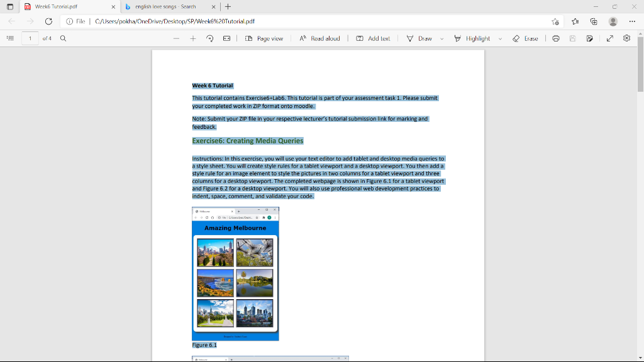Open the Collections panel
644x362 pixels.
594,21
